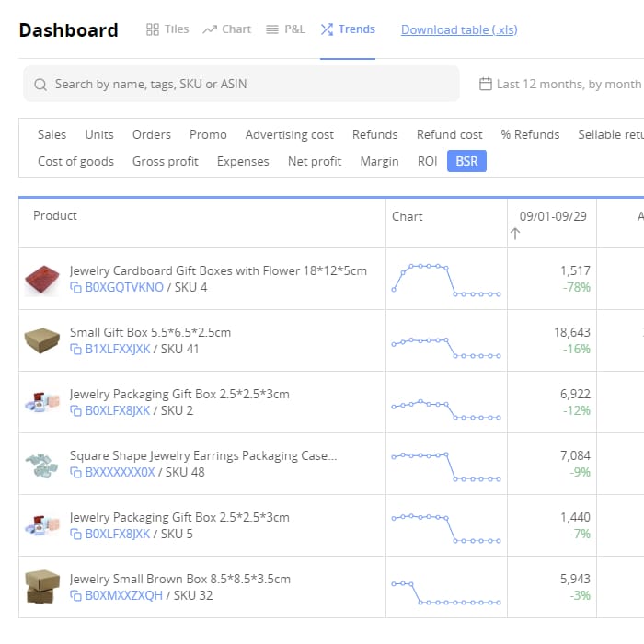
Task: Open ASIN link B0XLFX8JXK for SKU 5
Action: 117,535
